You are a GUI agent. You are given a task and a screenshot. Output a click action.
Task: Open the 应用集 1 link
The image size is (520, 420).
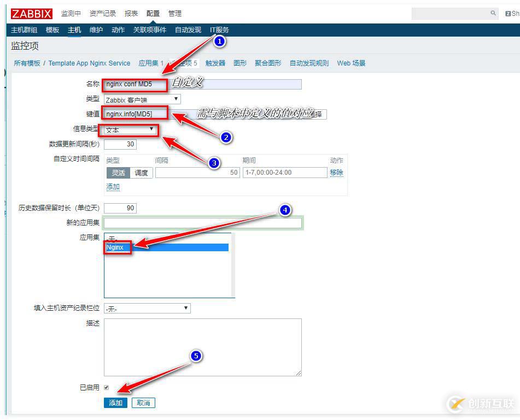click(x=151, y=63)
